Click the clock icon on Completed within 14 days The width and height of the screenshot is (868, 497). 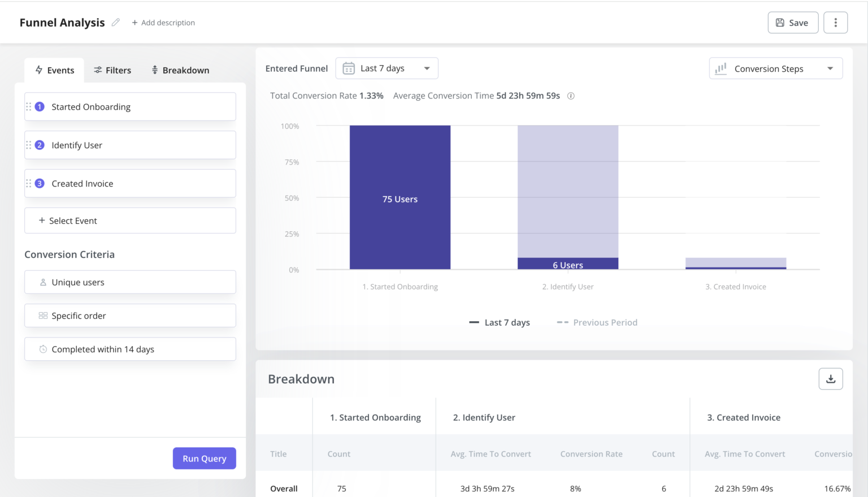(x=43, y=349)
